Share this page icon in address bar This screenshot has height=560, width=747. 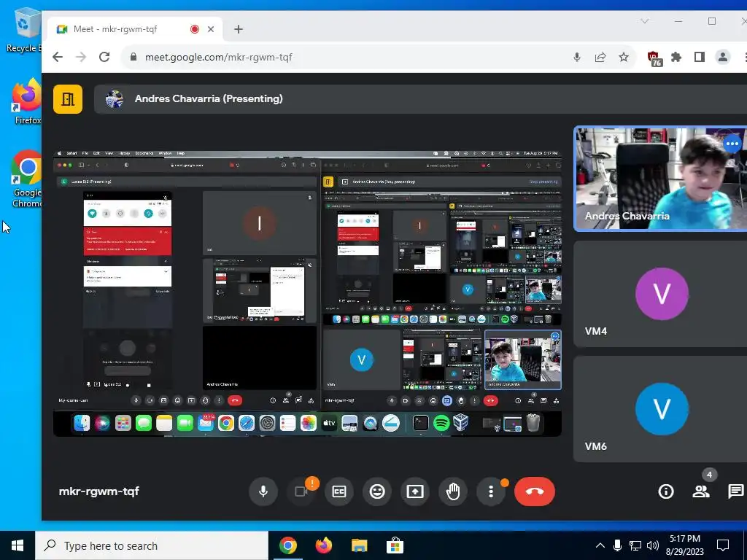tap(600, 57)
